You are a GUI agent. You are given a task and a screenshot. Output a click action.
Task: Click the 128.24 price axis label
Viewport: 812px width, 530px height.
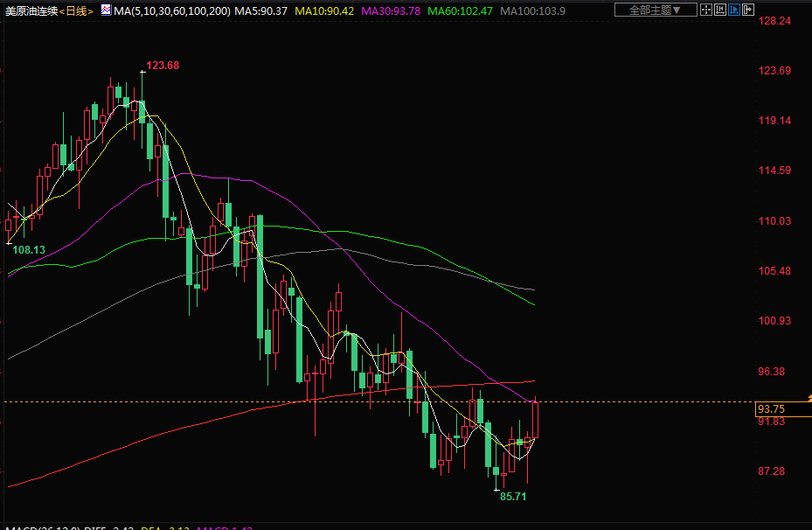click(774, 21)
